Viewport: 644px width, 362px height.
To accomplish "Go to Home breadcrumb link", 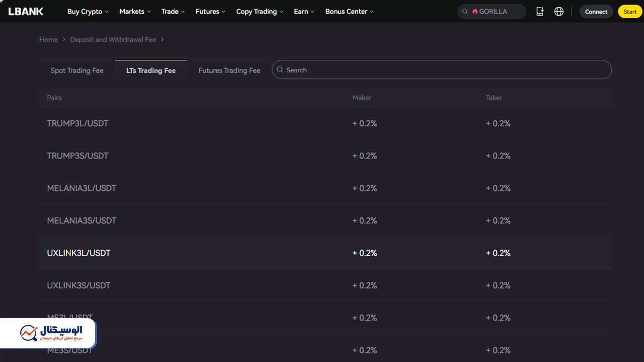I will point(49,40).
